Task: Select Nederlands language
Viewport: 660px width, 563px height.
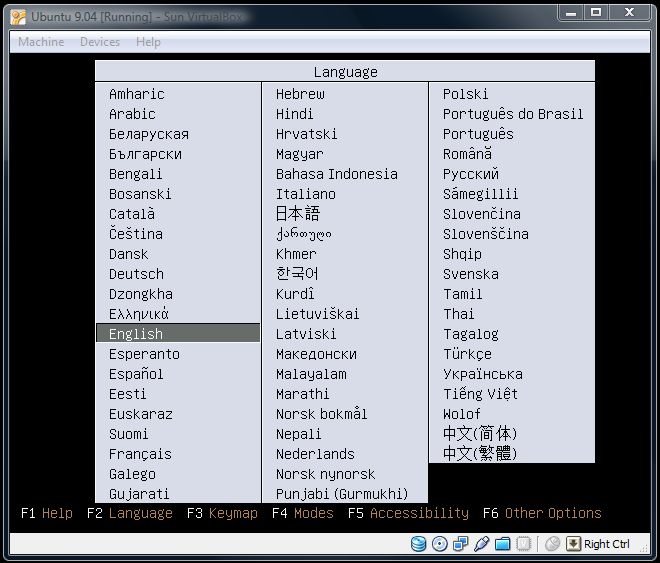Action: click(315, 454)
